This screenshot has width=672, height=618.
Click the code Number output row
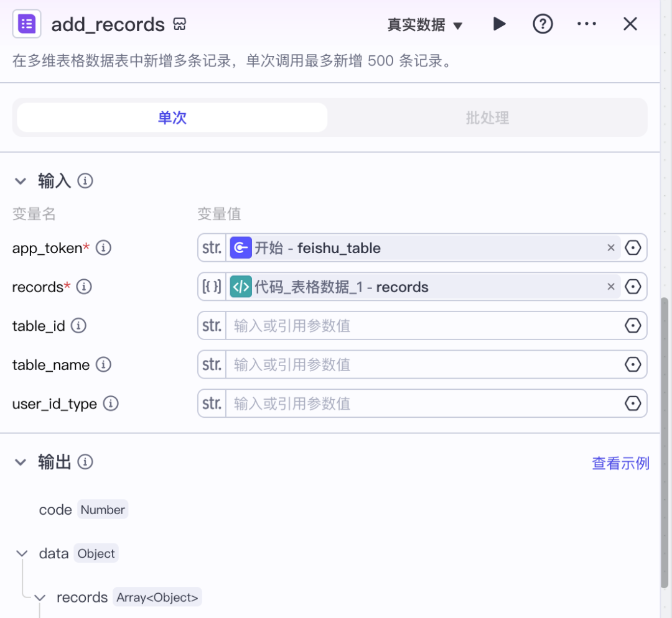83,509
